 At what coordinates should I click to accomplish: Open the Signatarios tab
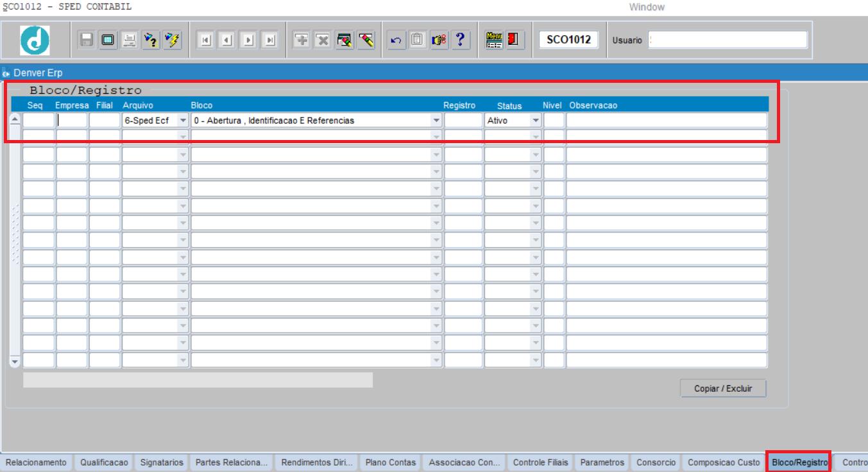(162, 462)
